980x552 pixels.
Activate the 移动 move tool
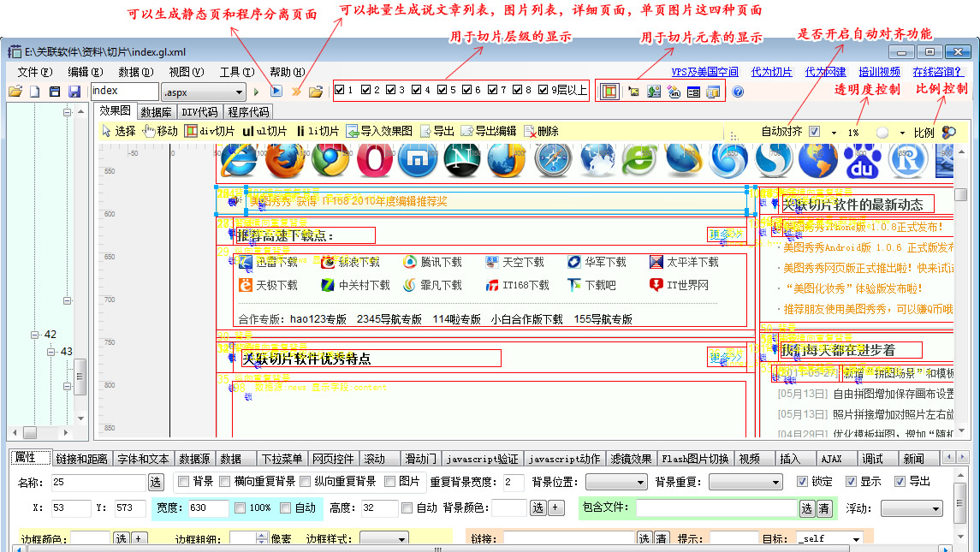[x=161, y=131]
